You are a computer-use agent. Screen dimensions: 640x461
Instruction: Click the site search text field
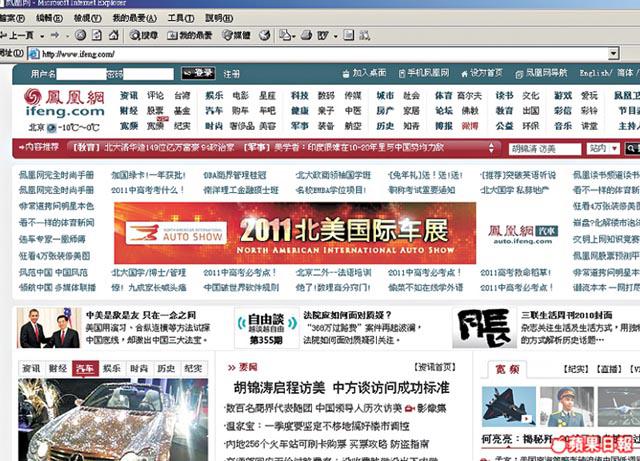[544, 149]
